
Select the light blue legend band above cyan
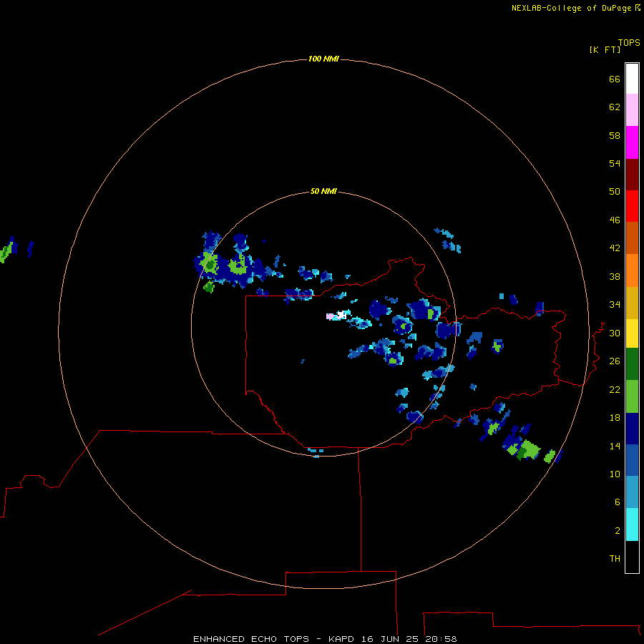pos(632,492)
